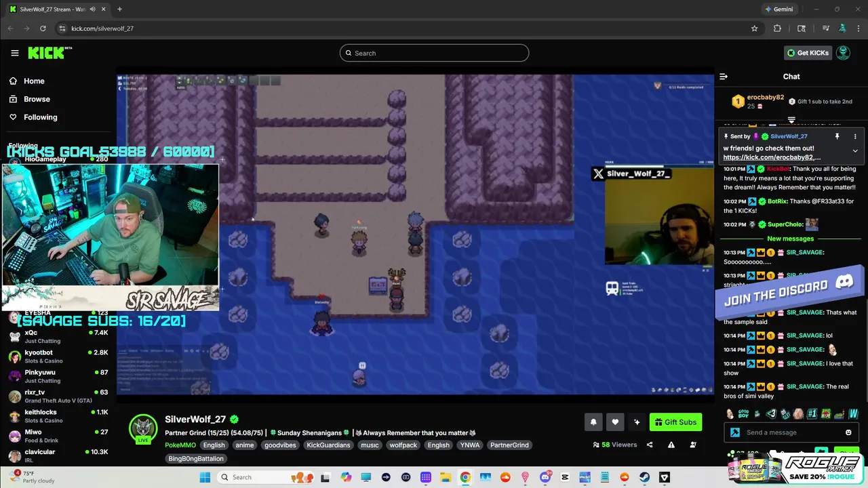Viewport: 868px width, 488px height.
Task: Click the Windows Start button
Action: point(205,477)
